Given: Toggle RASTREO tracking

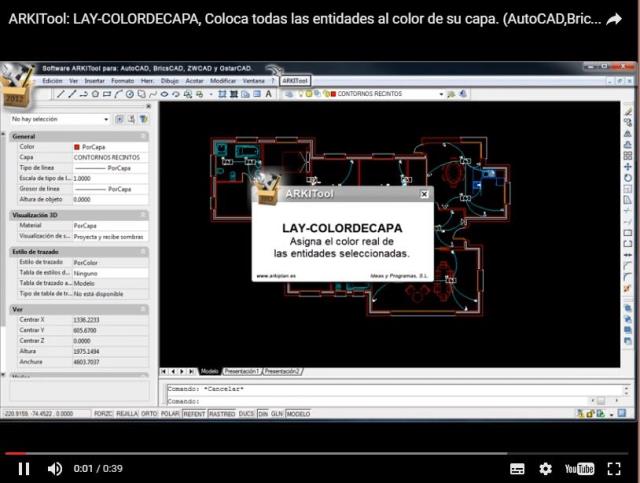Looking at the screenshot, I should 222,414.
